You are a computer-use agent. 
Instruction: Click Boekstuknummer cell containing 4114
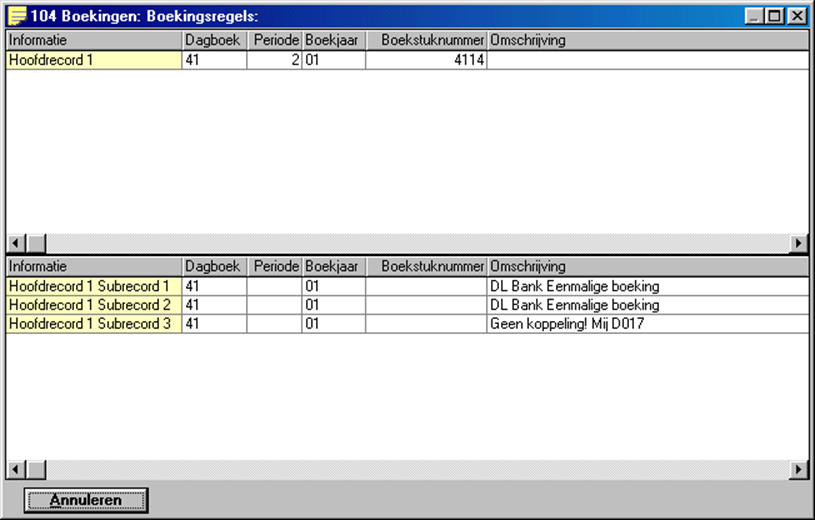(x=426, y=60)
